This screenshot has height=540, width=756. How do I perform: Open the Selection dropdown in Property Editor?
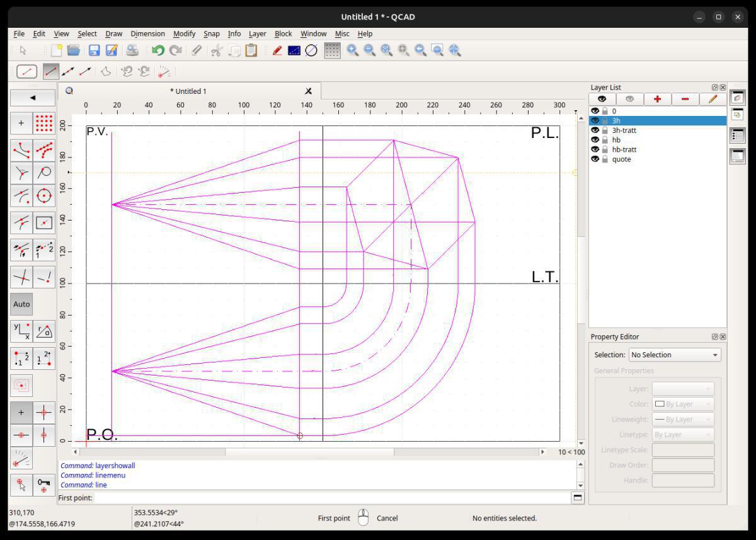point(674,355)
